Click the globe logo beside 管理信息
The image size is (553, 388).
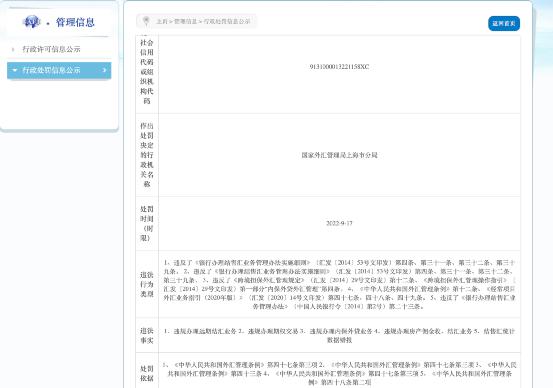[x=32, y=22]
